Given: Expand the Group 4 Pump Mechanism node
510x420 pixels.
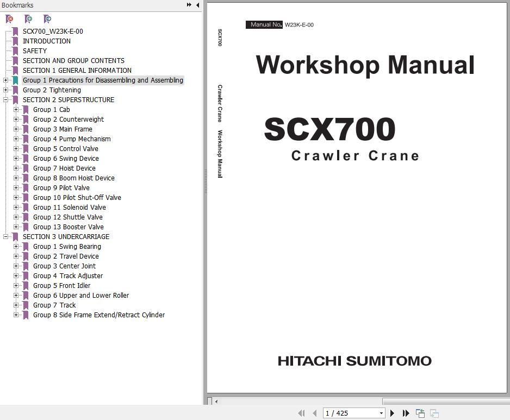Looking at the screenshot, I should point(16,139).
